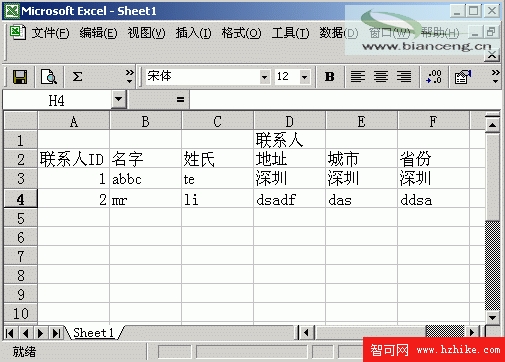Toggle Bold formatting
Screen dimensions: 505x362
pos(330,77)
